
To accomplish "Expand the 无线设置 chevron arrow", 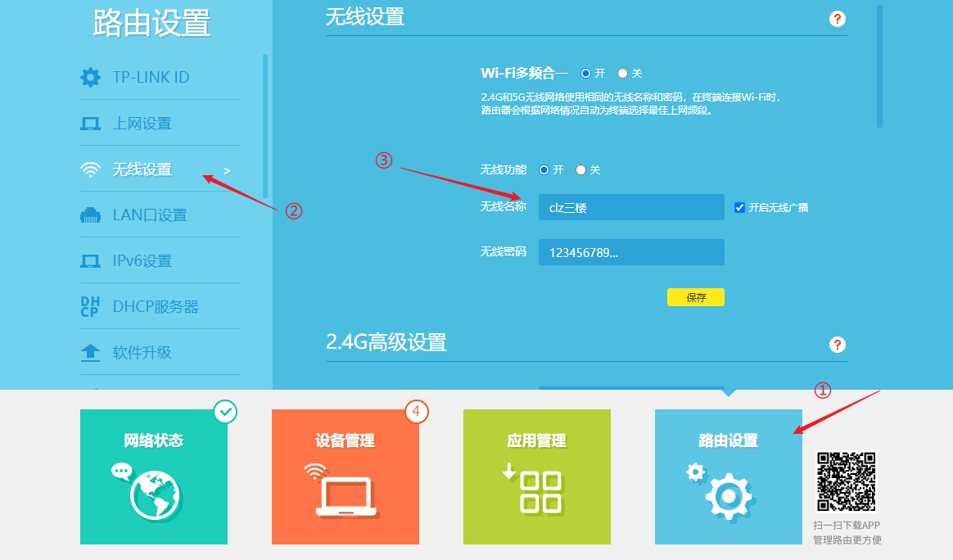I will (228, 171).
